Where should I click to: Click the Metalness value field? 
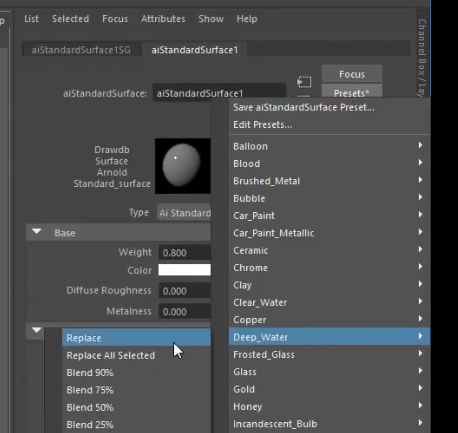pos(185,311)
